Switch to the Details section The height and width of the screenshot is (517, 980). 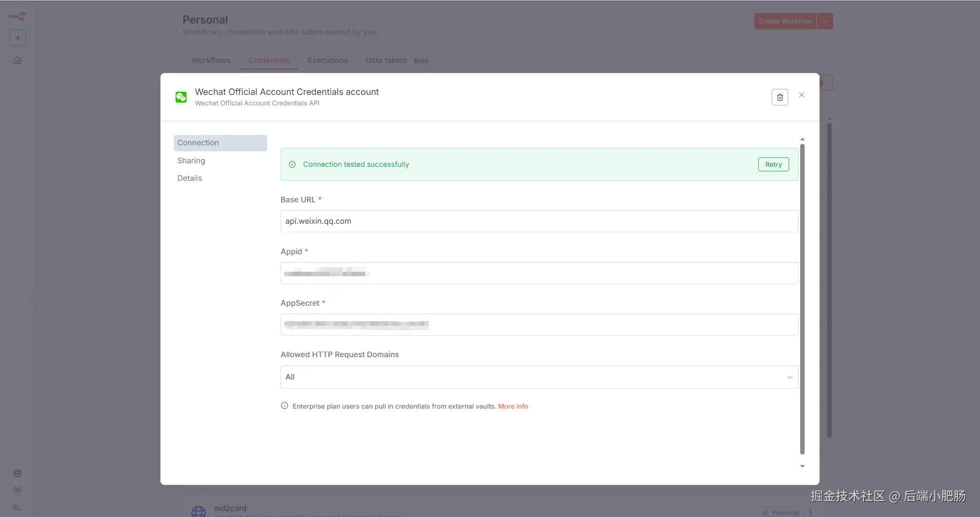point(190,178)
